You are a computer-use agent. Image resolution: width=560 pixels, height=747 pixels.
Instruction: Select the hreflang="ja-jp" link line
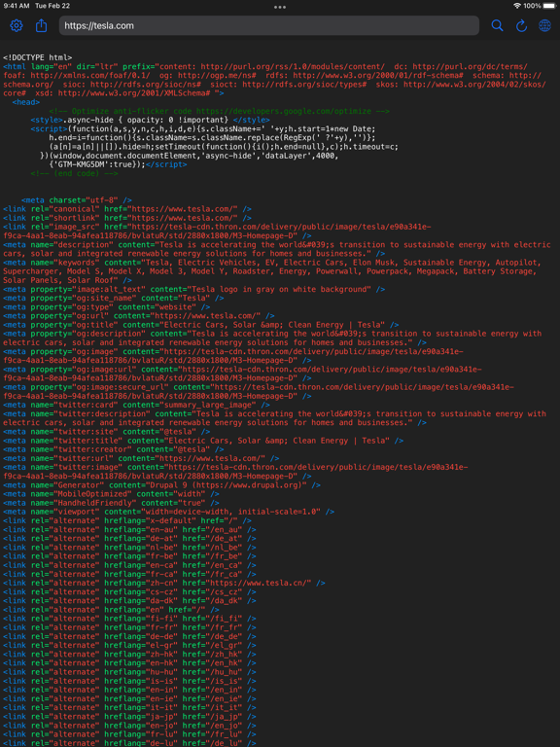(x=129, y=716)
